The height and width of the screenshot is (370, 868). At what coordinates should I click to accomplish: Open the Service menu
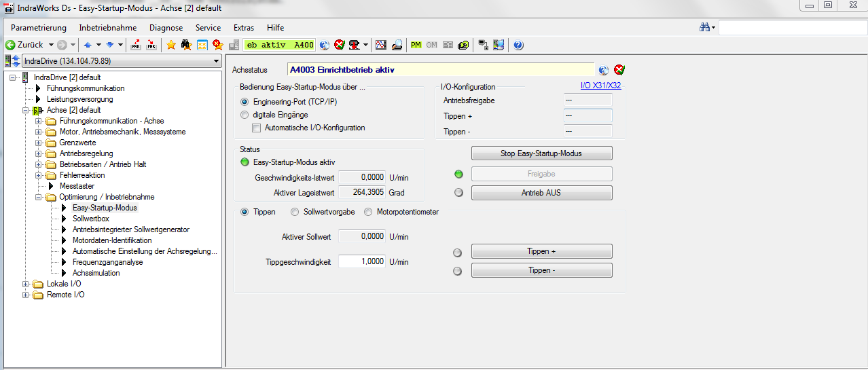(208, 28)
